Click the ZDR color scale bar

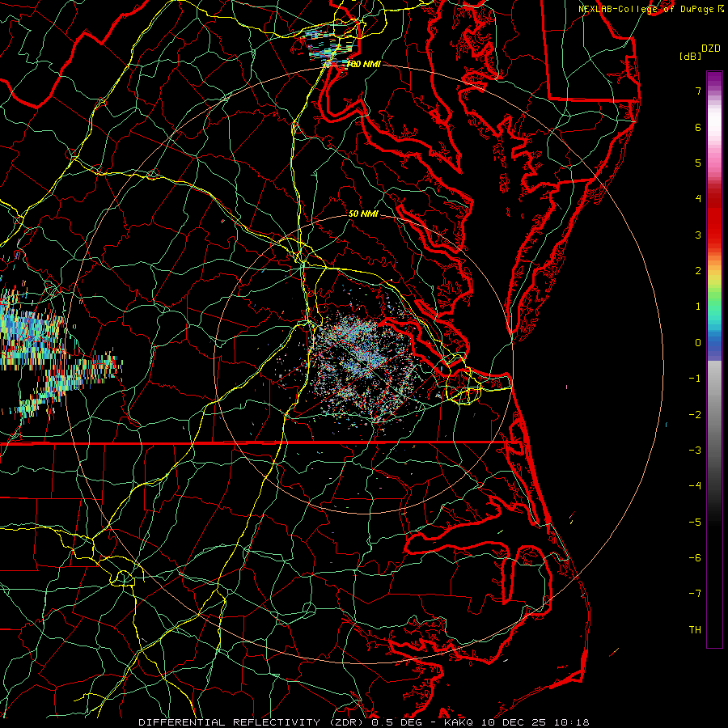pyautogui.click(x=714, y=359)
